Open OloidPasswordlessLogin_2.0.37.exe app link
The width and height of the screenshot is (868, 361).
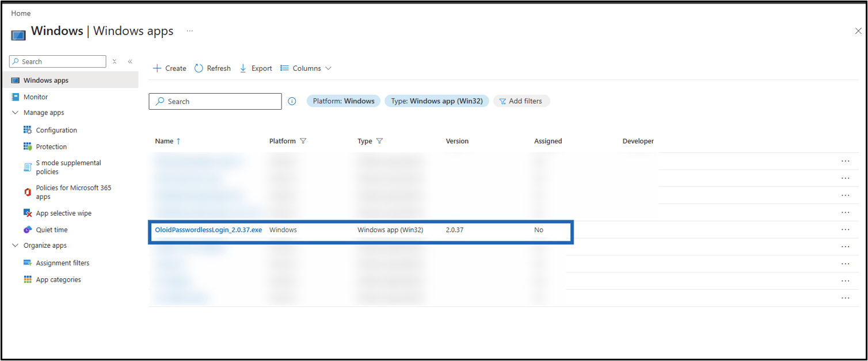(208, 230)
